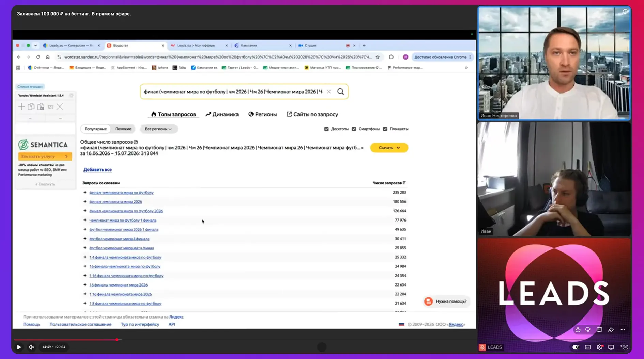The width and height of the screenshot is (644, 359).
Task: Sort by Число запросов column
Action: tap(389, 183)
